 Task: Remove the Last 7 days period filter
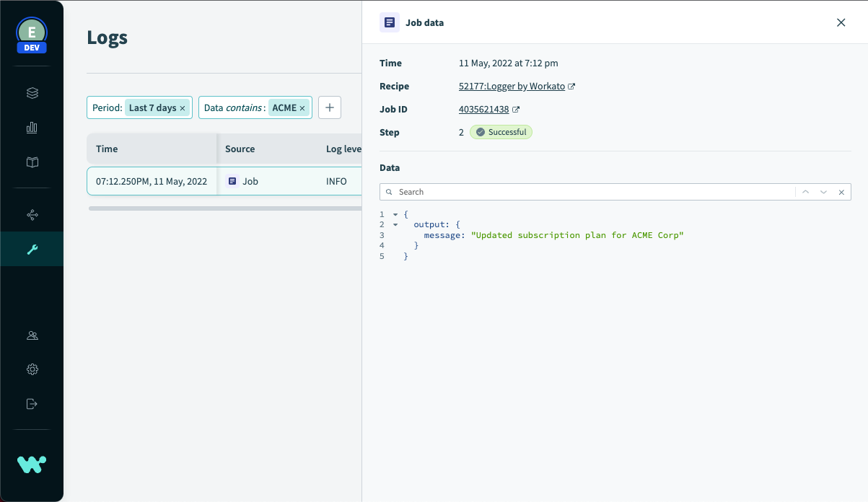pos(183,108)
